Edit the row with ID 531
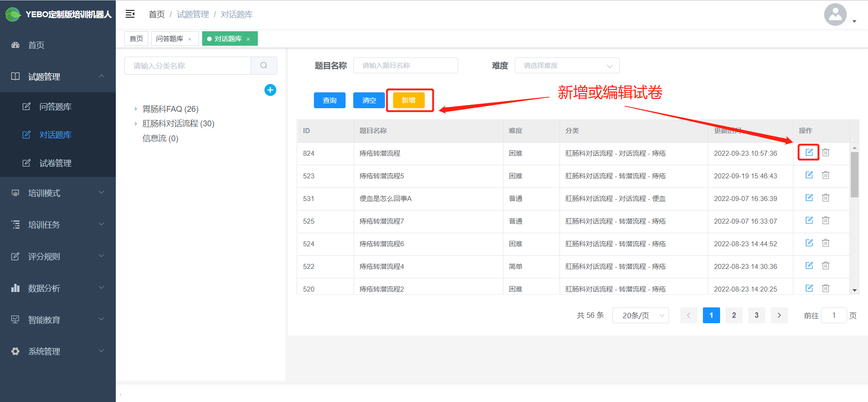Image resolution: width=868 pixels, height=402 pixels. pos(809,197)
